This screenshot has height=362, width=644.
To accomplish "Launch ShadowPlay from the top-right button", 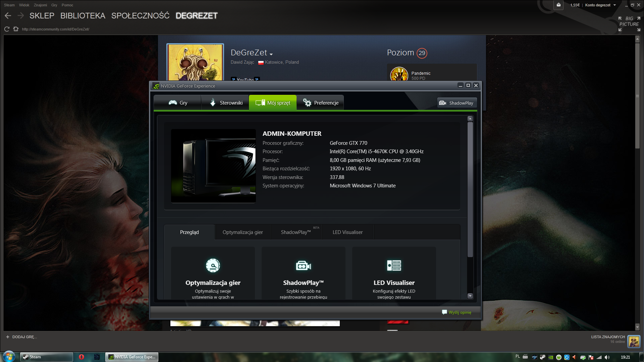I will click(457, 103).
